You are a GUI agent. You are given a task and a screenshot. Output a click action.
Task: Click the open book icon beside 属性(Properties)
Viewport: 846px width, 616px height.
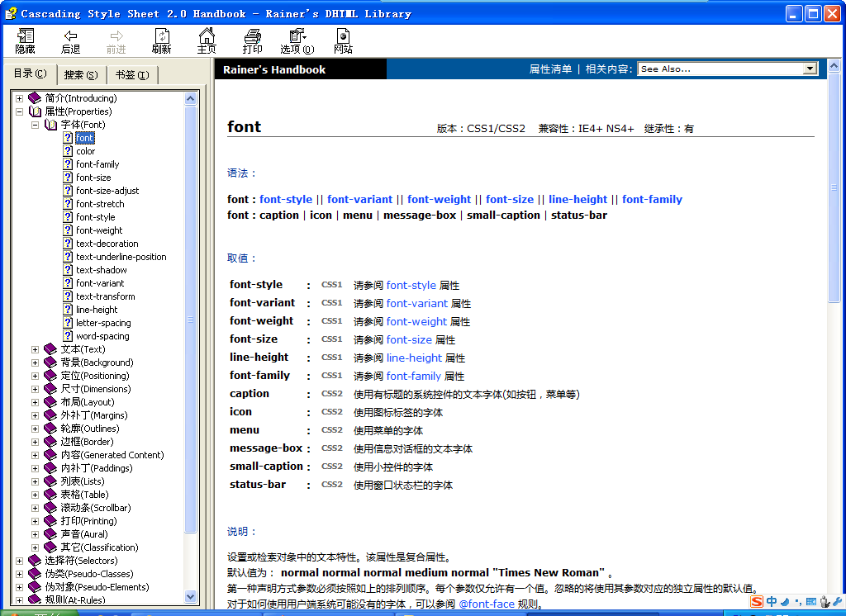[35, 111]
